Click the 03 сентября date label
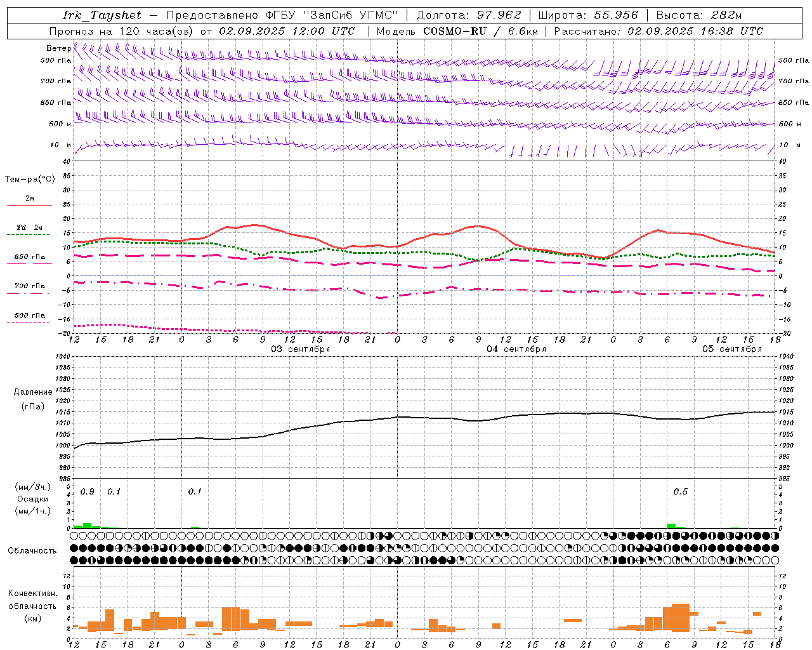The width and height of the screenshot is (812, 650). coord(301,349)
